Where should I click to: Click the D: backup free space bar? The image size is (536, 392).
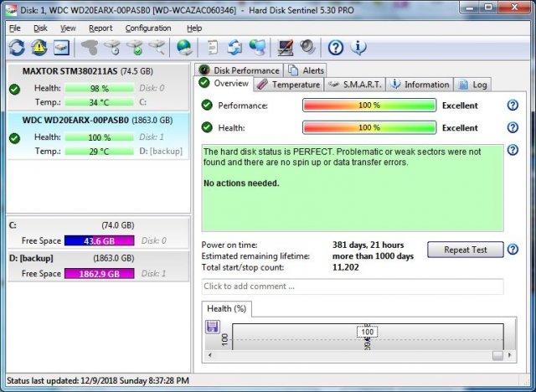(x=97, y=274)
